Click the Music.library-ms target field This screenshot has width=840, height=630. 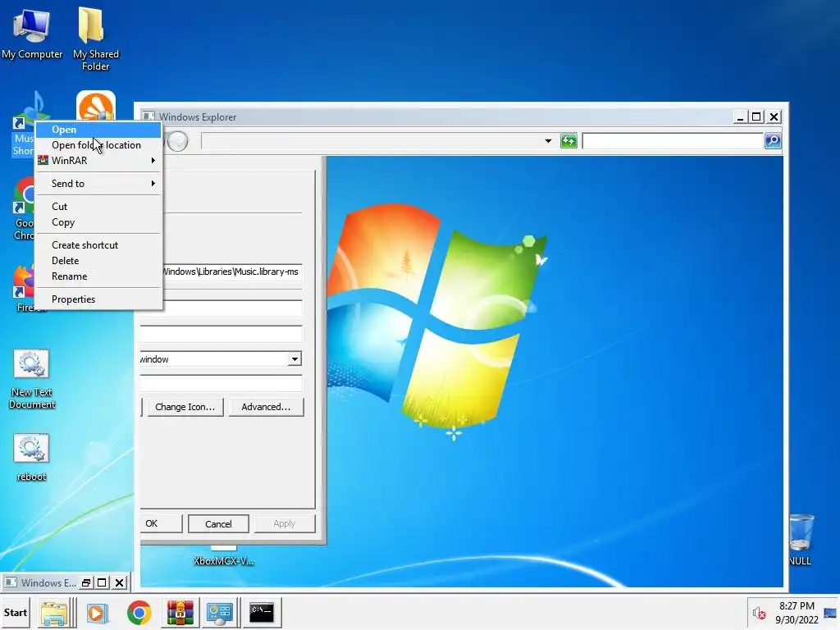232,272
